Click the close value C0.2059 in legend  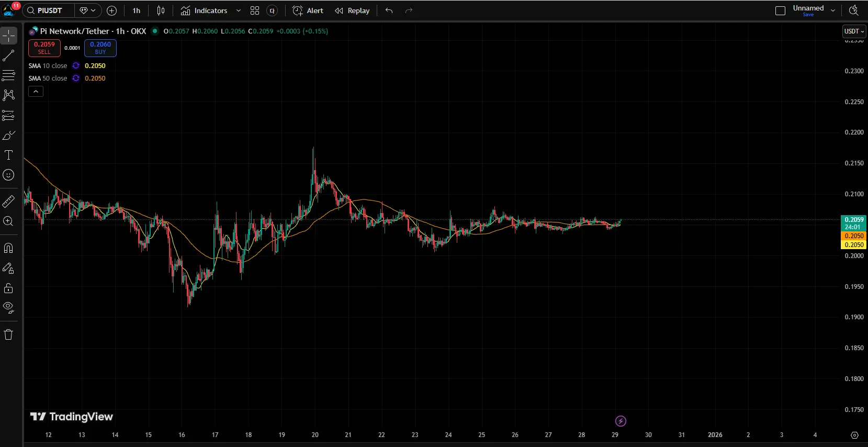click(x=261, y=31)
